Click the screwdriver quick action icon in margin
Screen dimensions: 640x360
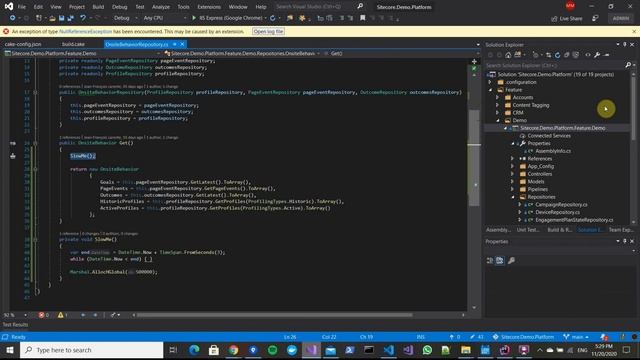click(x=13, y=156)
